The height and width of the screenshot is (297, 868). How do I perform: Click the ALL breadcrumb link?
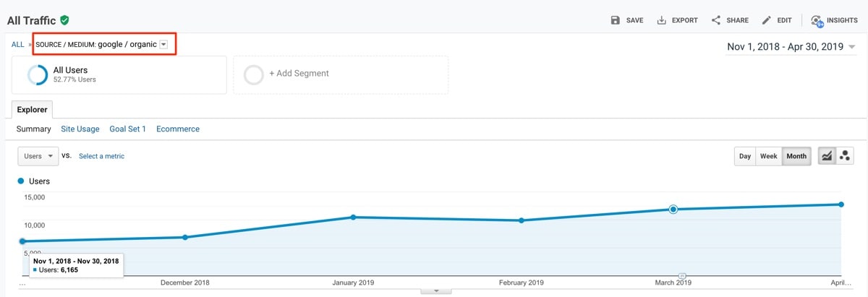pyautogui.click(x=18, y=45)
